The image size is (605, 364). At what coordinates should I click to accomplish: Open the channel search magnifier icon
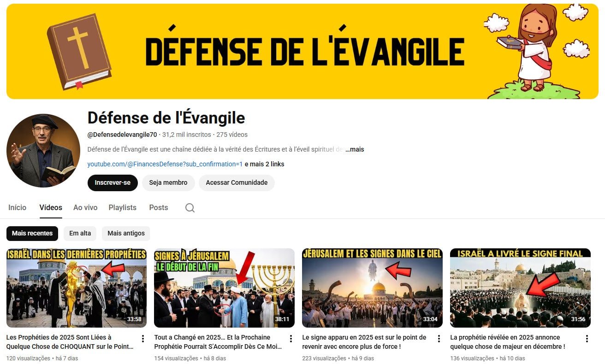pyautogui.click(x=190, y=208)
